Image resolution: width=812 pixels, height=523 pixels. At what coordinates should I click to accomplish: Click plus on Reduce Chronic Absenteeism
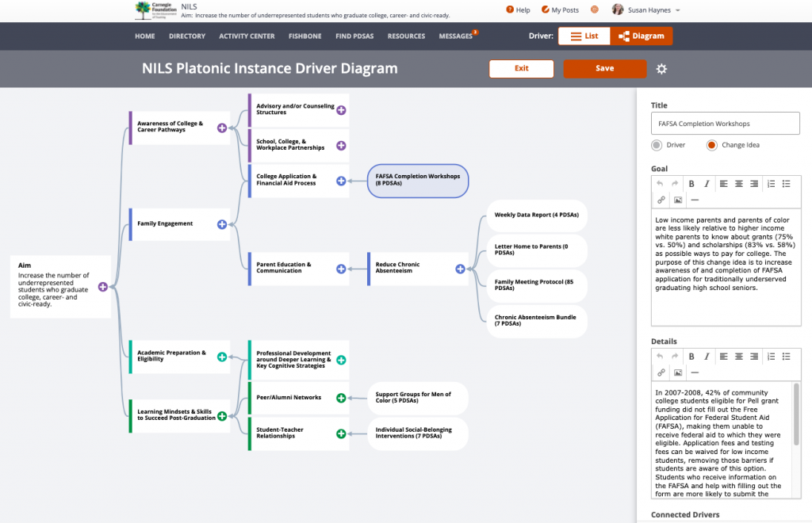pyautogui.click(x=460, y=269)
